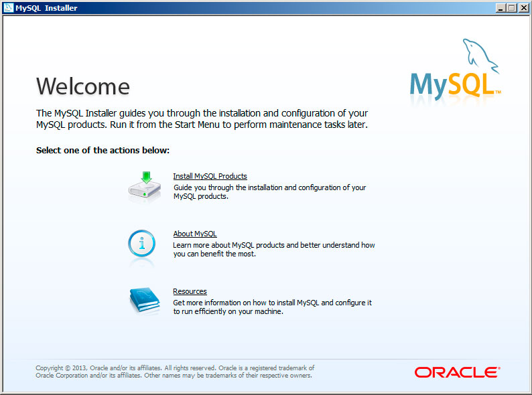Click 'Guide you through the installation' description

[270, 192]
